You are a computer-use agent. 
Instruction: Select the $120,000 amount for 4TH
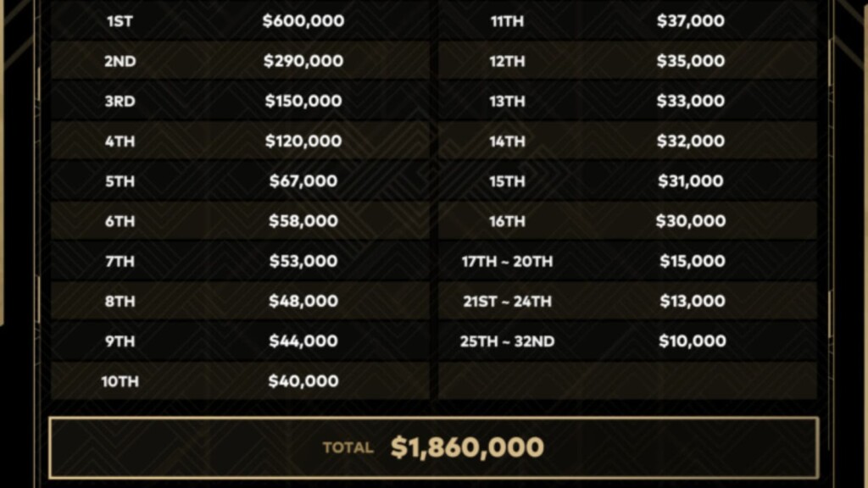click(x=303, y=141)
